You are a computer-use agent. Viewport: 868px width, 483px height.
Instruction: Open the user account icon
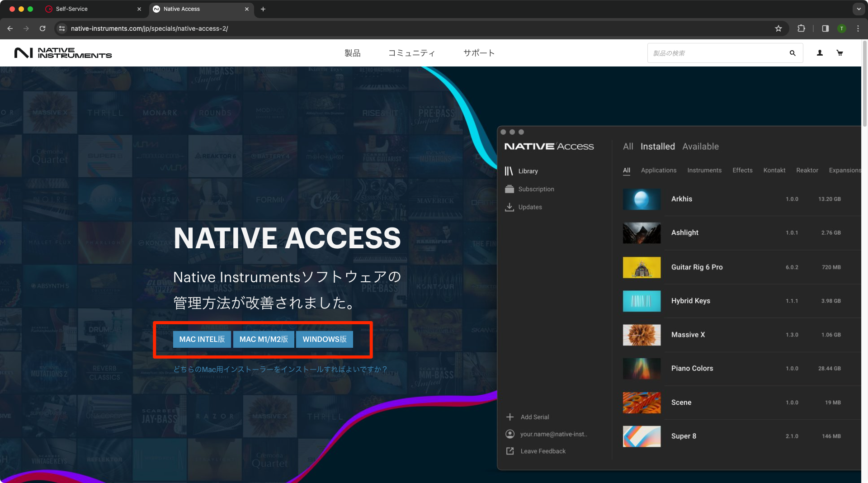pos(820,53)
